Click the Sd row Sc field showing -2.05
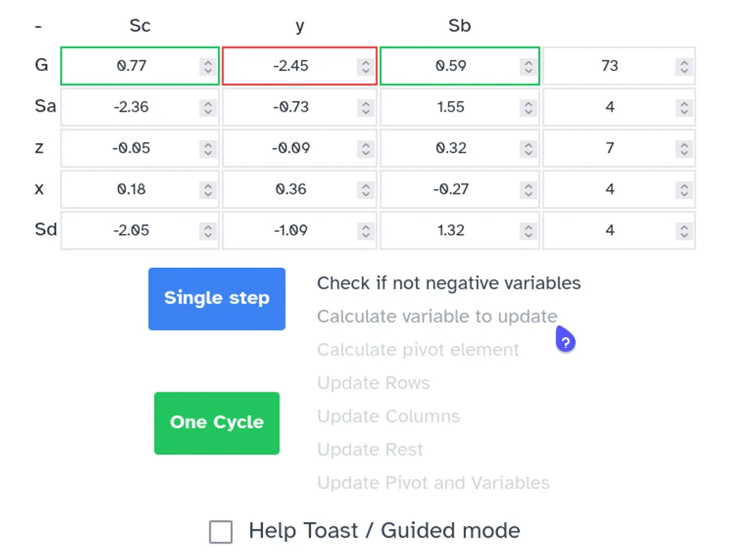Viewport: 731px width, 560px height. (130, 231)
